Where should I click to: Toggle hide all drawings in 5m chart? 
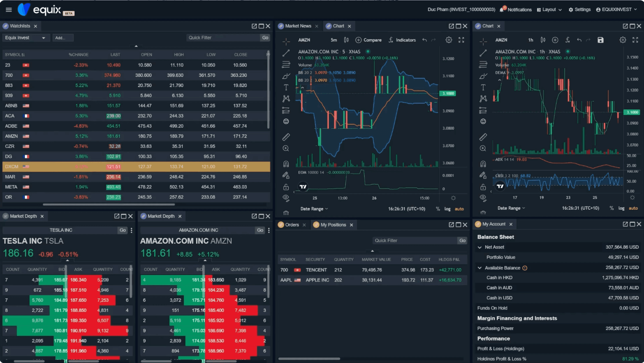point(286,198)
